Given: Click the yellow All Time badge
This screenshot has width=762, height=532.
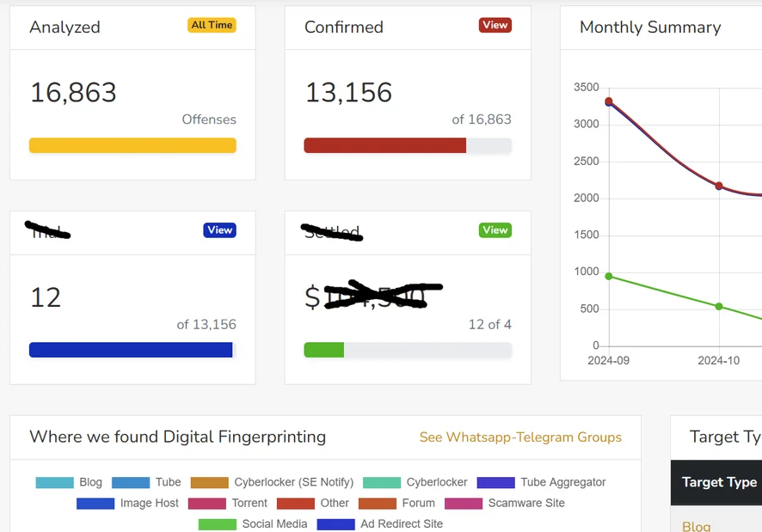Looking at the screenshot, I should pyautogui.click(x=212, y=26).
